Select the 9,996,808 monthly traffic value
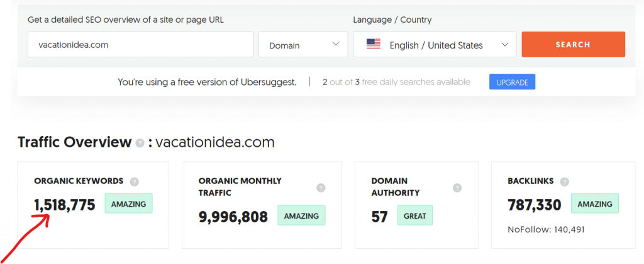Image resolution: width=644 pixels, height=264 pixels. (x=233, y=217)
